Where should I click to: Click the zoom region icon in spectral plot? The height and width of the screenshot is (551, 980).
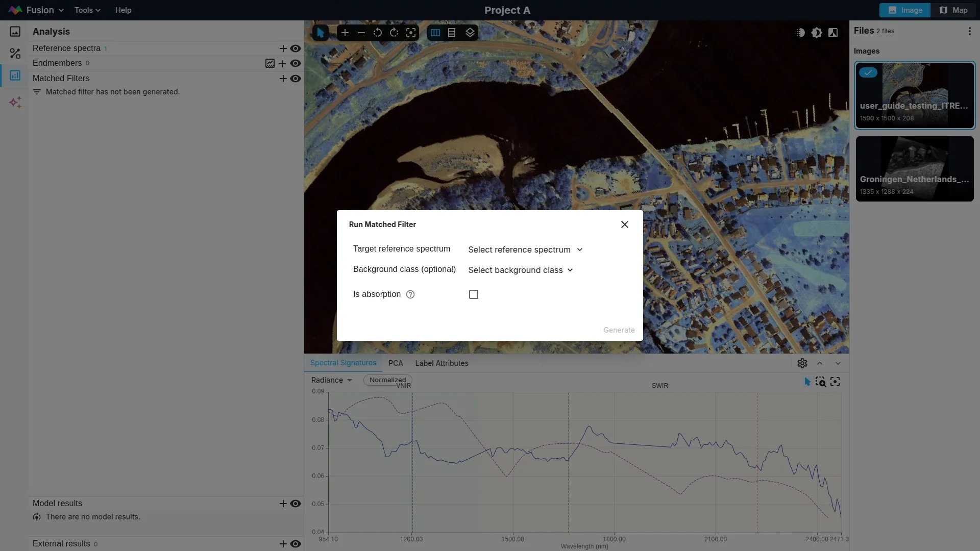tap(821, 382)
